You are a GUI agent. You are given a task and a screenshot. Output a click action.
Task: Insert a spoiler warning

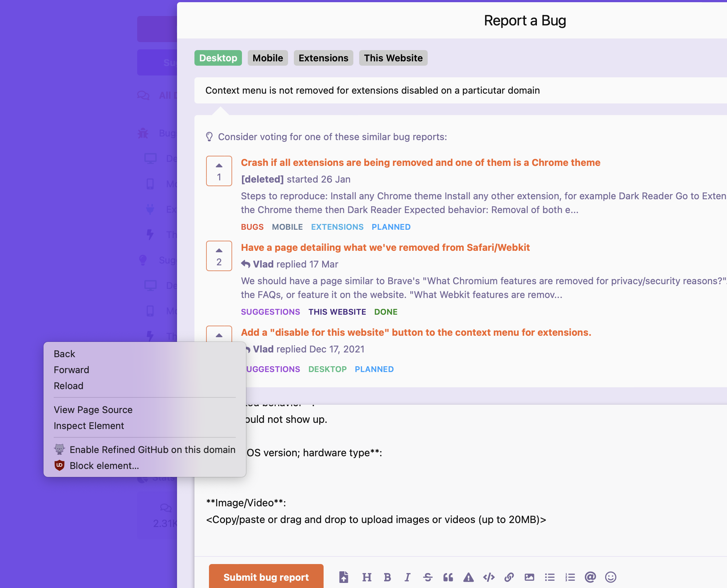click(468, 577)
